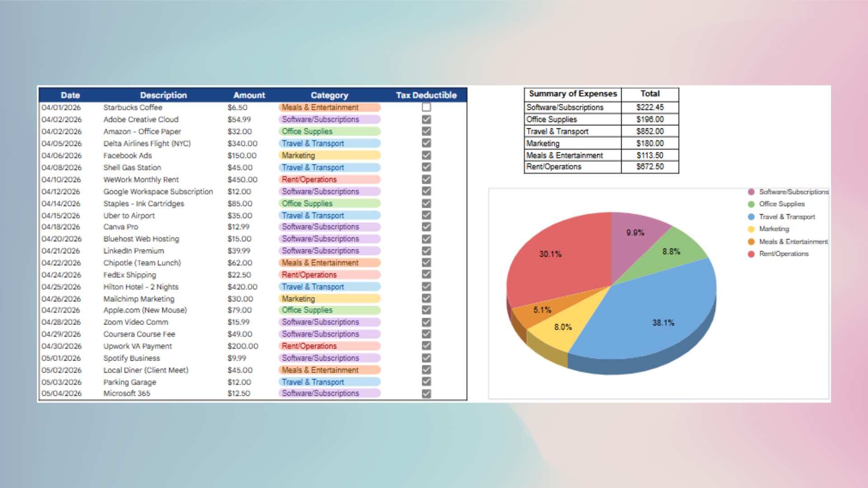This screenshot has width=868, height=488.
Task: Toggle Tax Deductible checkbox for Facebook Ads
Action: click(426, 155)
